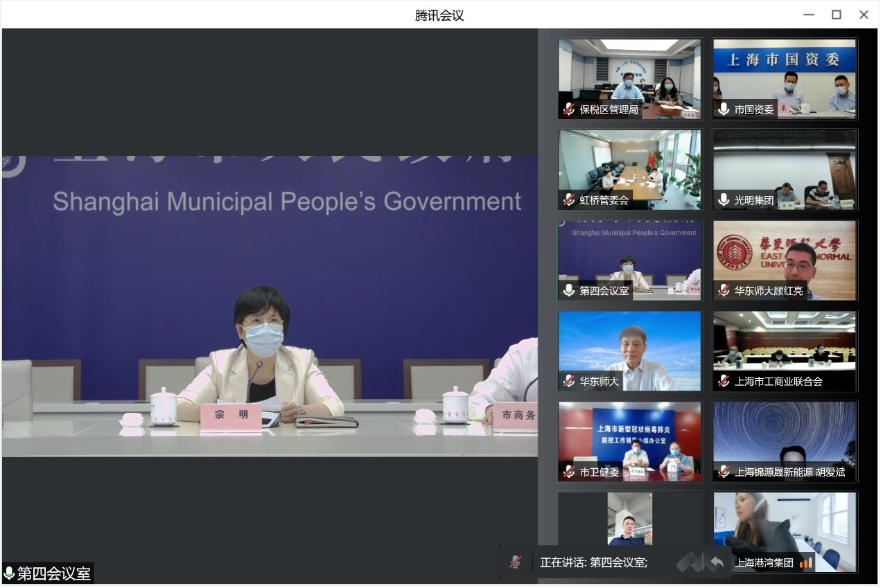Click the 上海港湾集团 participant name label
The image size is (883, 588).
click(764, 563)
